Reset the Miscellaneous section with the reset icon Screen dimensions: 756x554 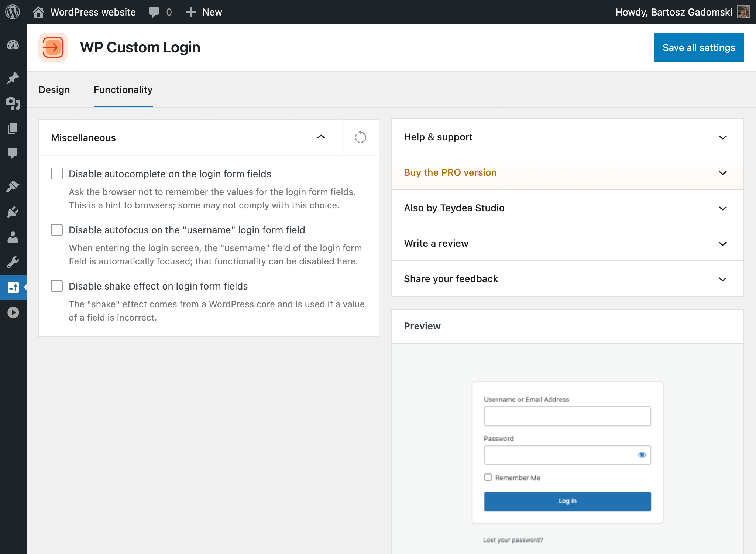click(360, 137)
